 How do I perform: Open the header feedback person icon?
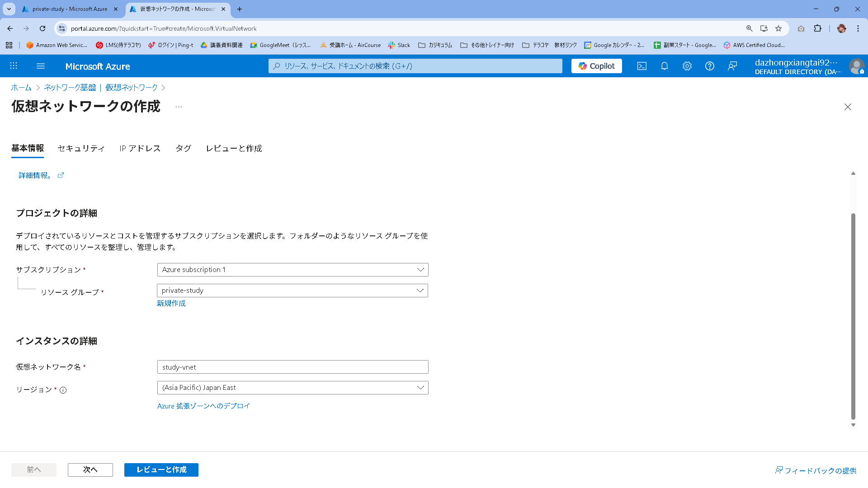(x=732, y=66)
